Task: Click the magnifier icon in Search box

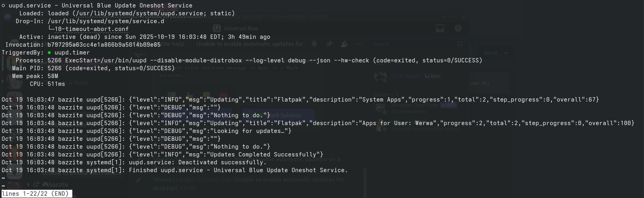Action: (460, 44)
